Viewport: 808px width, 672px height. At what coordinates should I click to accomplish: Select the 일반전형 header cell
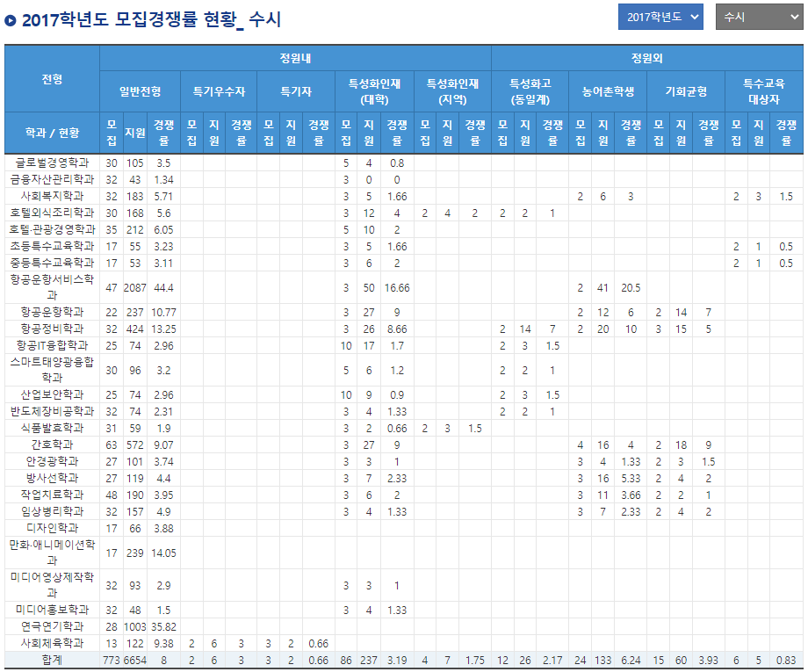click(141, 91)
